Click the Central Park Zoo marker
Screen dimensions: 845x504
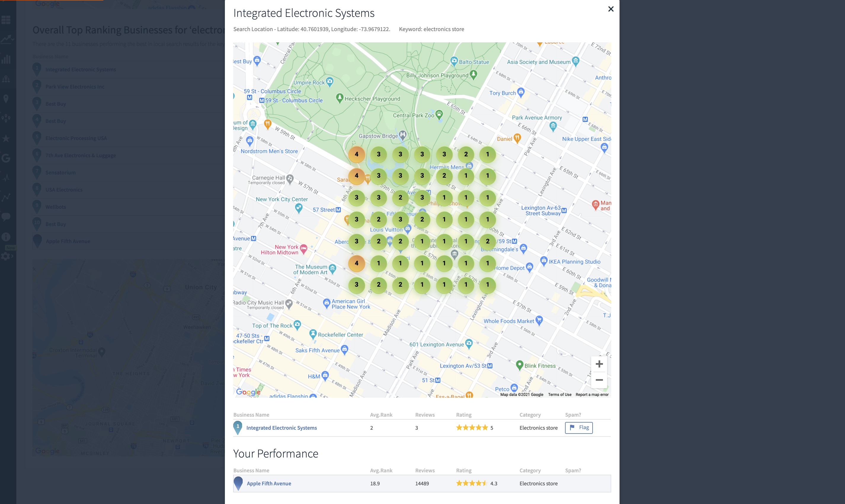[x=439, y=115]
